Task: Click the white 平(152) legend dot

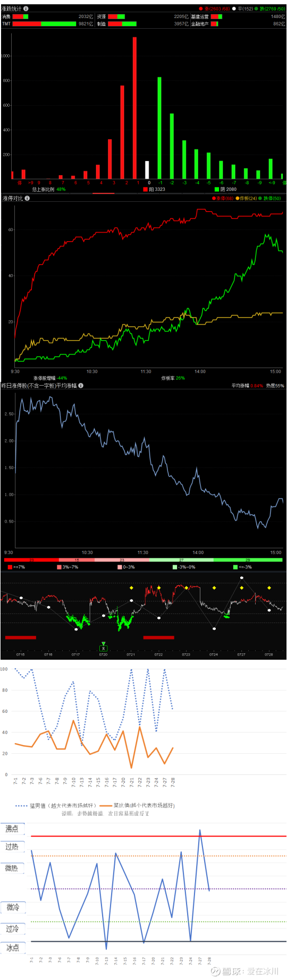Action: tap(234, 8)
